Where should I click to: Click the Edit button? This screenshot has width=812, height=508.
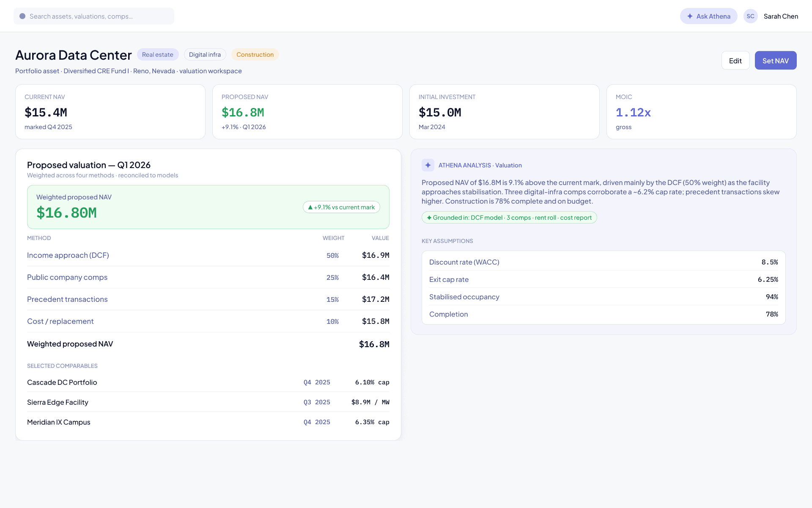click(x=735, y=61)
